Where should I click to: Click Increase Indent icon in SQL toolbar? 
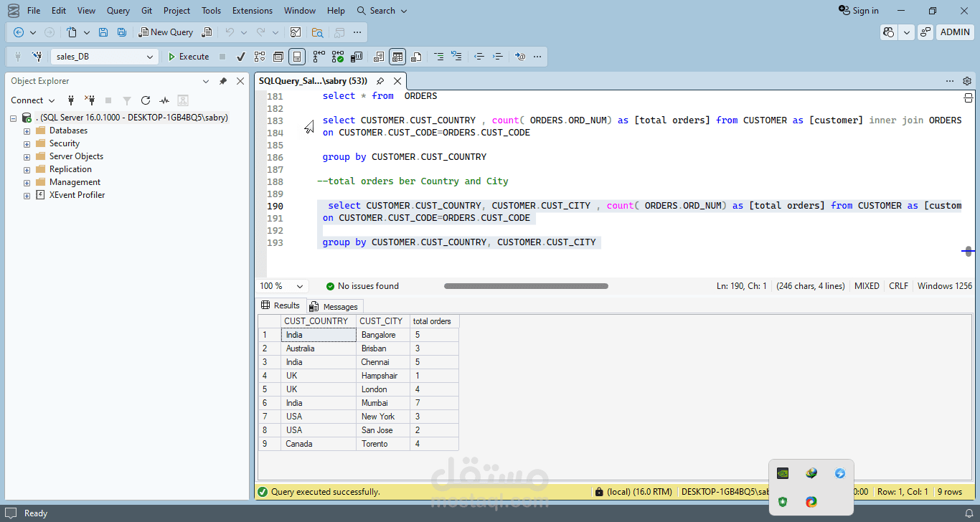click(x=497, y=57)
